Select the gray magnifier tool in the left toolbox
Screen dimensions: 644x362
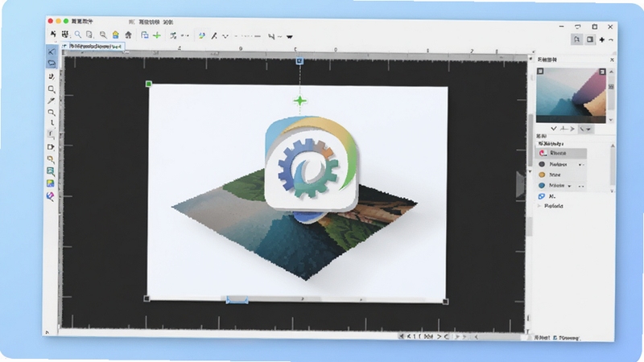(x=51, y=112)
